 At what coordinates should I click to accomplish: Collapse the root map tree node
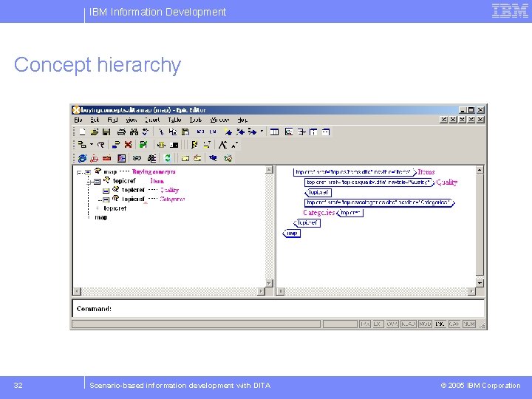tap(87, 172)
